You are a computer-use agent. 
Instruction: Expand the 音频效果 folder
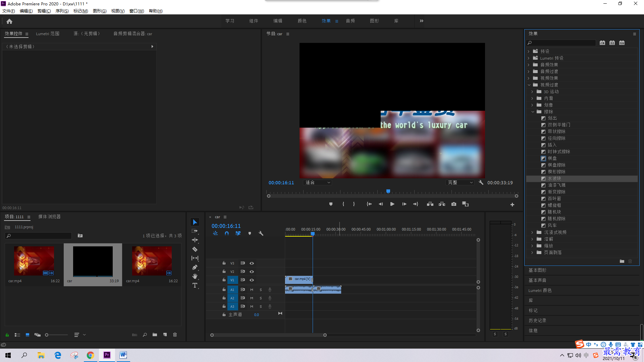pyautogui.click(x=529, y=65)
